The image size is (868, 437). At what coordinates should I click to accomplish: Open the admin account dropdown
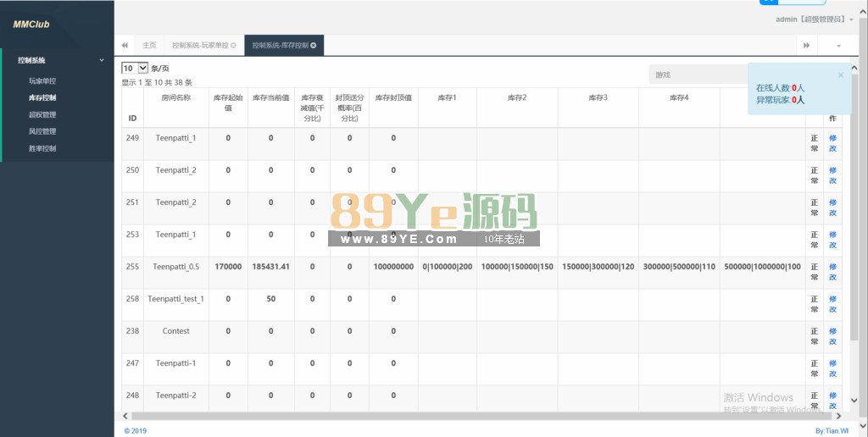click(x=814, y=19)
